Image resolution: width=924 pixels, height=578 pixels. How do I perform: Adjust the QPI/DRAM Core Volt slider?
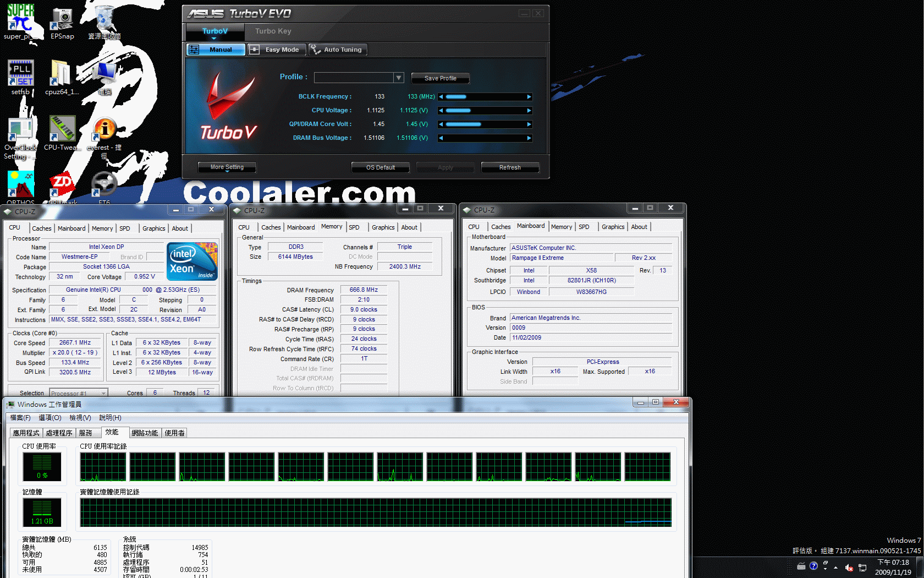tap(485, 124)
